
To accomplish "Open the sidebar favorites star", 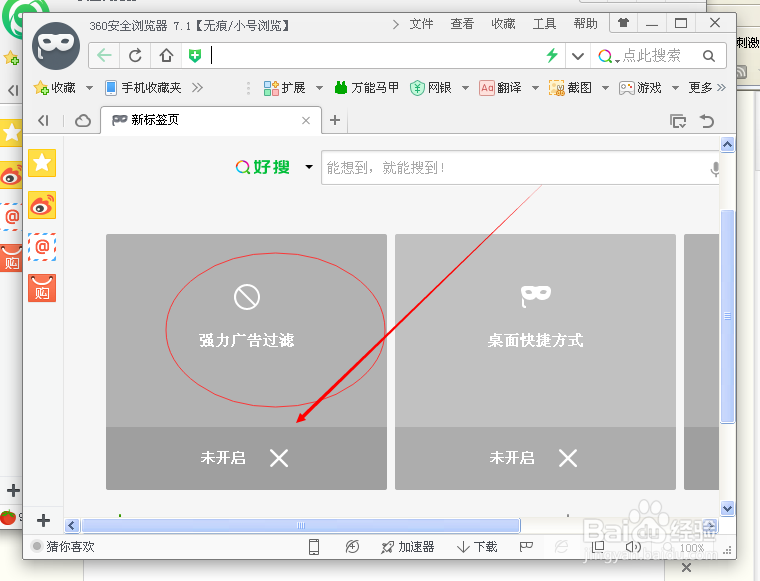I will pos(42,163).
